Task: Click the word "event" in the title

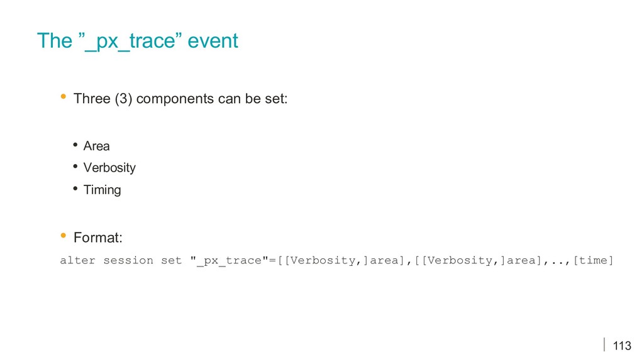Action: (213, 41)
